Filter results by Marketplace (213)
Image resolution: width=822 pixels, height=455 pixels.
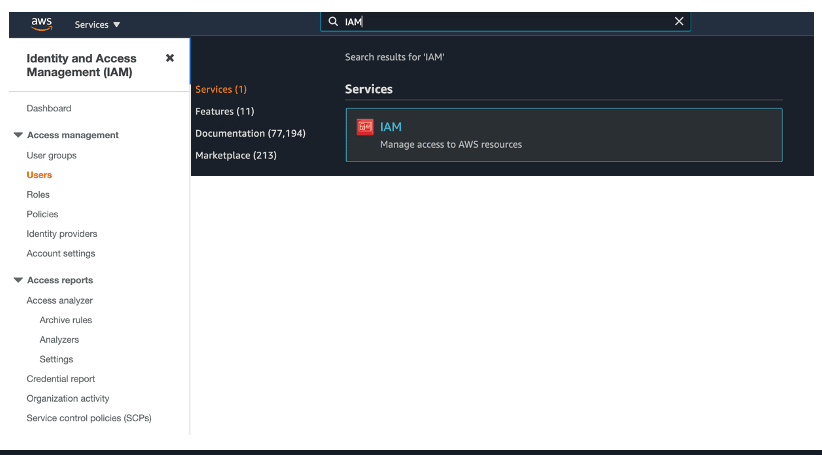[236, 156]
